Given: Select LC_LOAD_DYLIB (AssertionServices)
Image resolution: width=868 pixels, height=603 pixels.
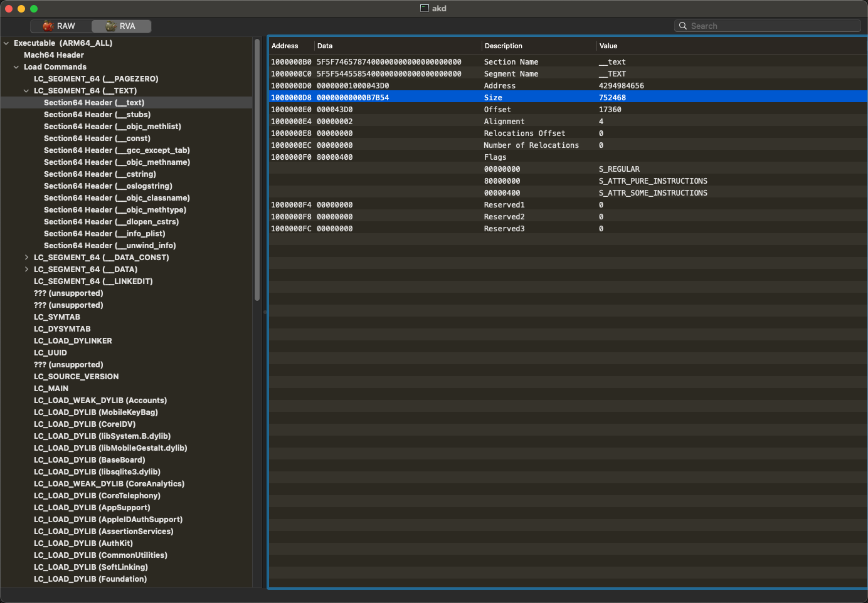Looking at the screenshot, I should coord(103,532).
